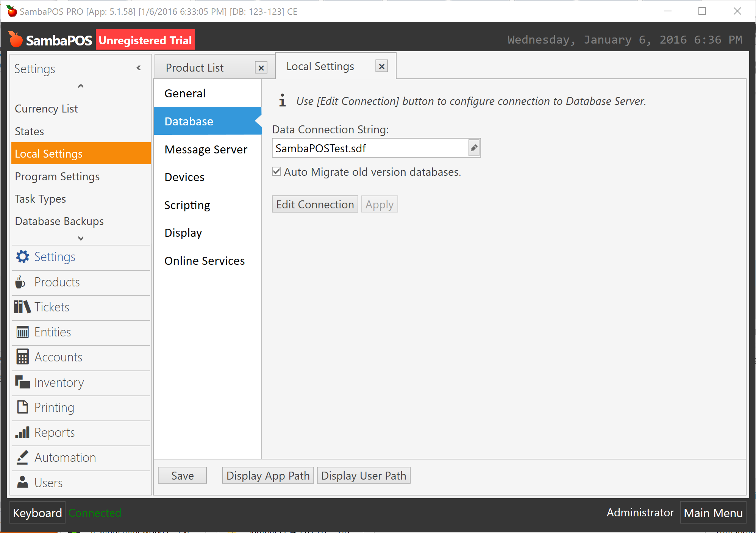Click the up chevron in the settings list
Image resolution: width=756 pixels, height=533 pixels.
(x=81, y=86)
